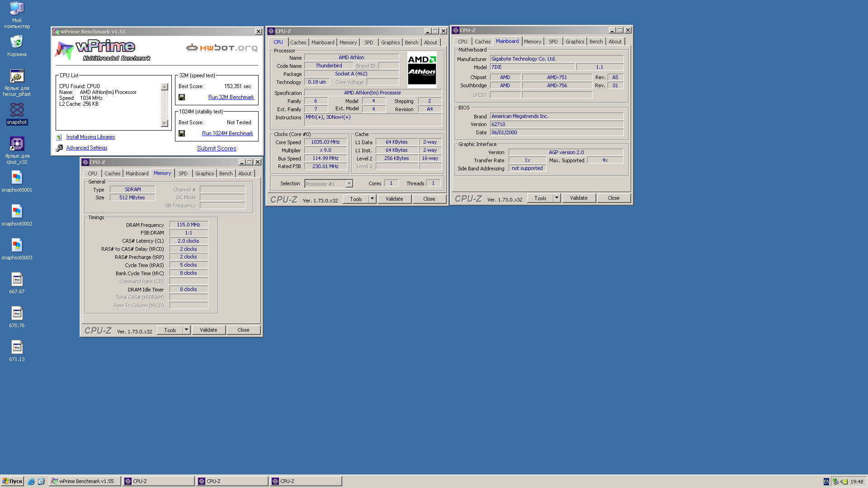Switch to Bench tab in CPU tab window

coord(411,42)
